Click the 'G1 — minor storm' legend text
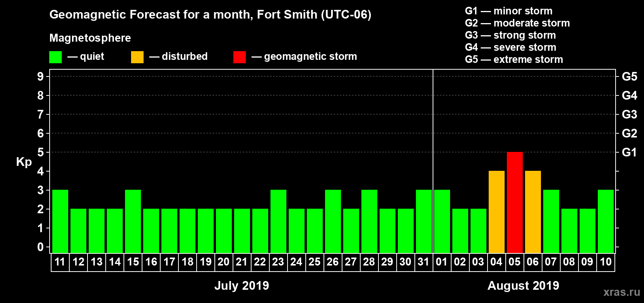The width and height of the screenshot is (644, 303). 509,11
